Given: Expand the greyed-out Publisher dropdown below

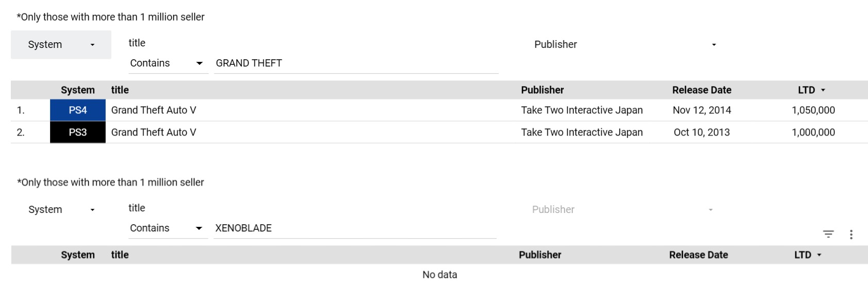Looking at the screenshot, I should (623, 210).
